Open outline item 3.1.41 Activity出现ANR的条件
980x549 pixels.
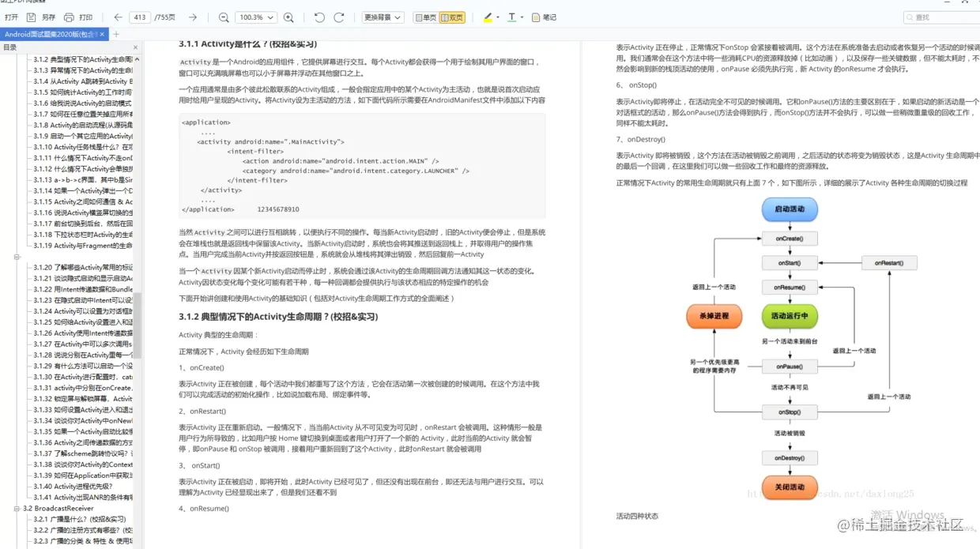83,498
